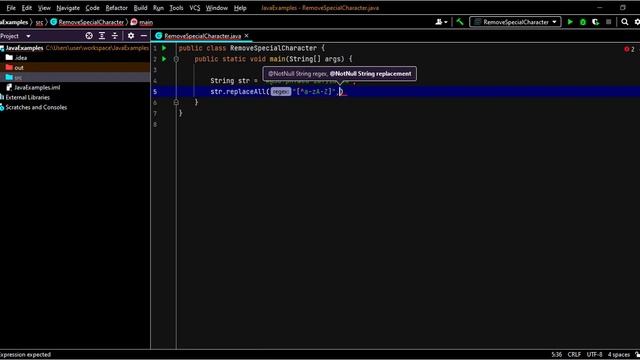Close the RemoveSpecialCharacter.java tab
Image resolution: width=640 pixels, height=360 pixels.
247,36
